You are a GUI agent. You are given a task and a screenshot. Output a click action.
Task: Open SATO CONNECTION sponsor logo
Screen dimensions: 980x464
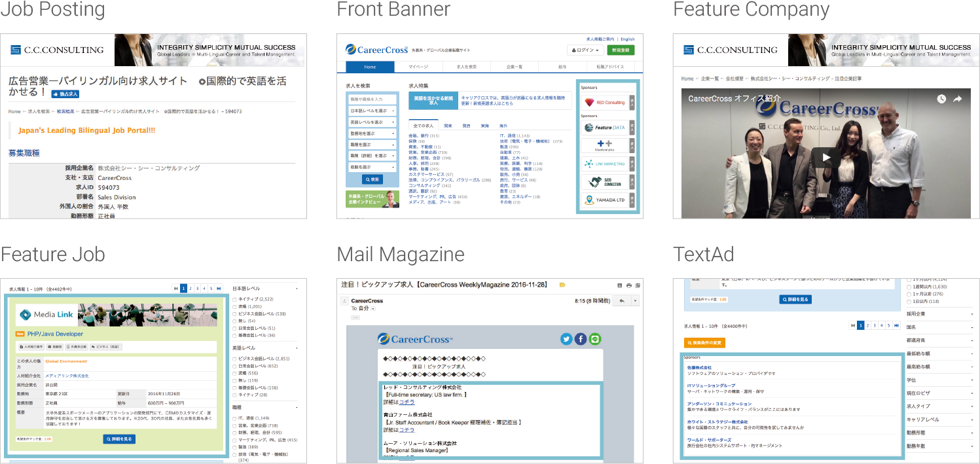tap(604, 182)
